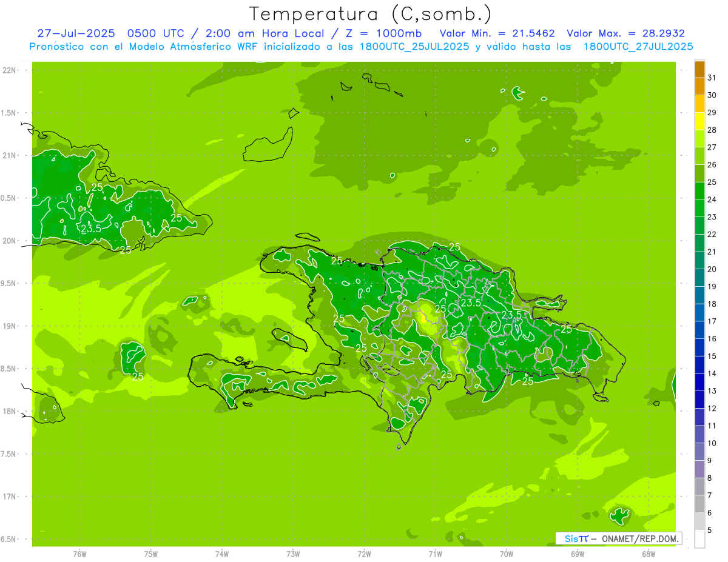Click the colorbar label '5'
This screenshot has height=562, width=728.
tap(710, 530)
